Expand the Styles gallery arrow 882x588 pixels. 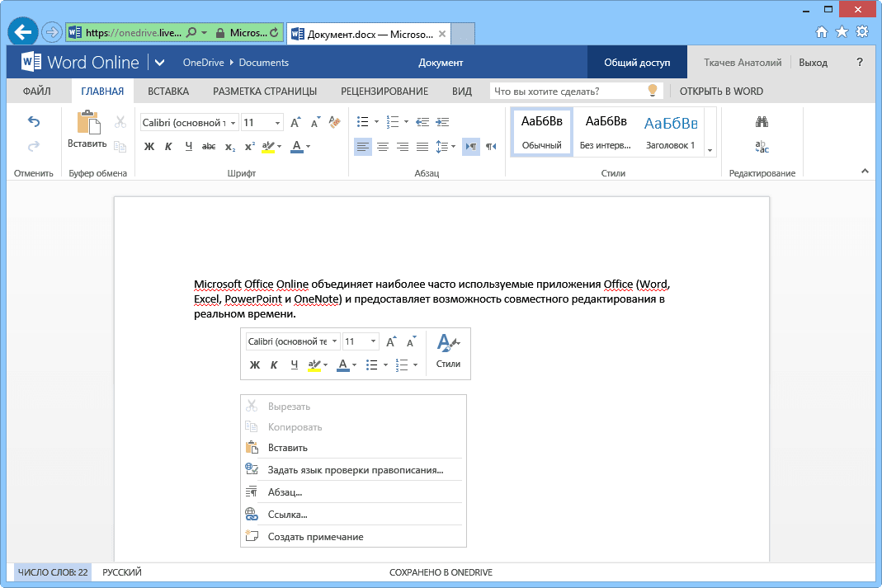[x=710, y=150]
